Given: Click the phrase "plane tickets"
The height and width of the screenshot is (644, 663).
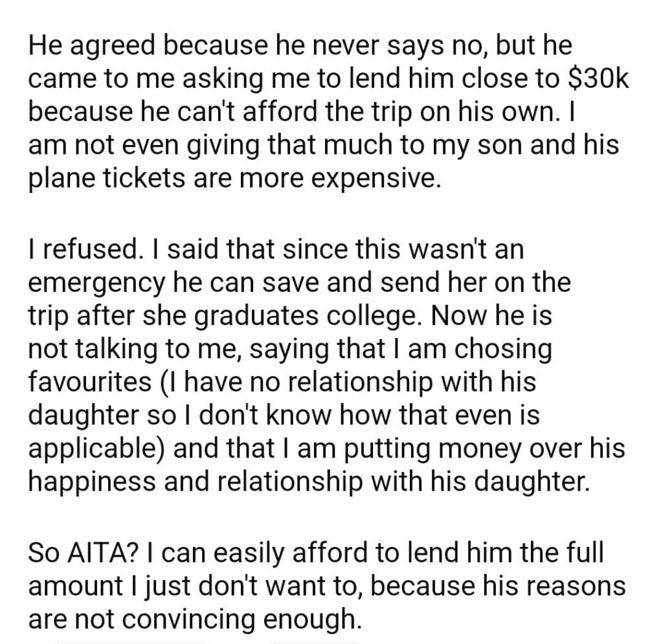Looking at the screenshot, I should pos(100,178).
